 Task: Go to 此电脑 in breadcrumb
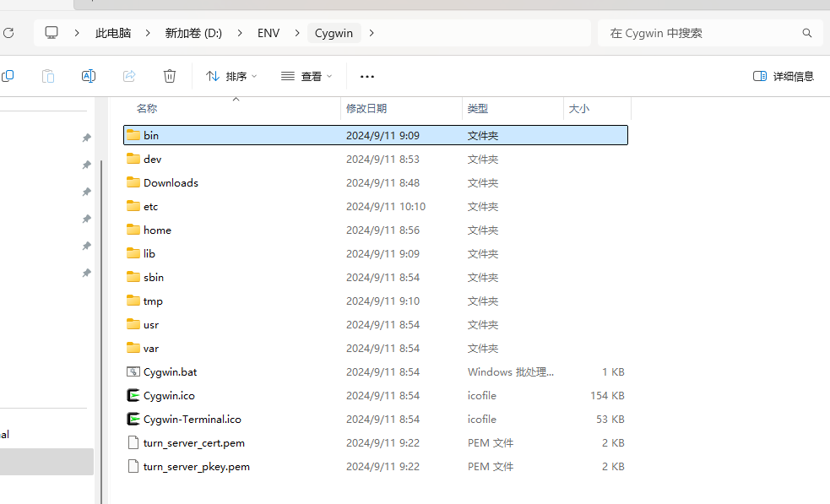[x=113, y=33]
